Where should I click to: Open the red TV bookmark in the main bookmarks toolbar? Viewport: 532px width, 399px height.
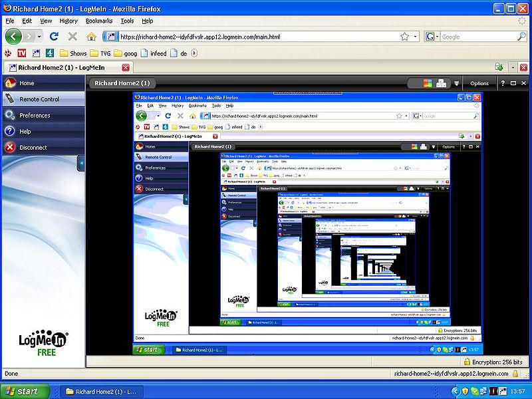[22, 53]
